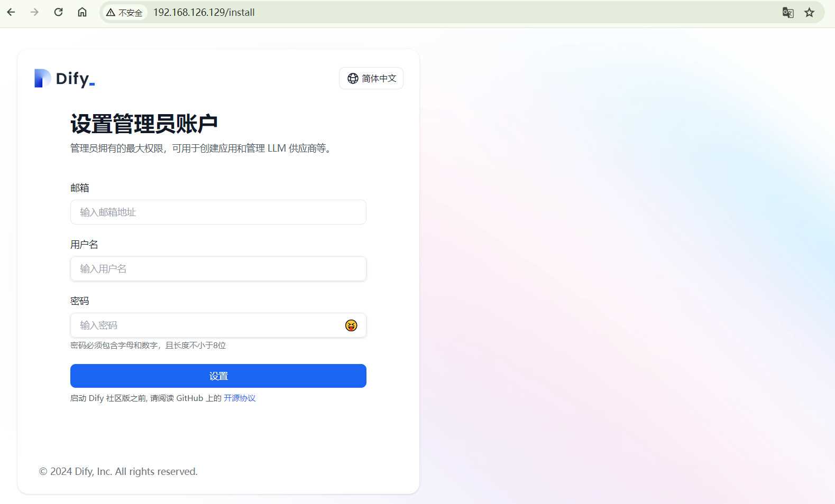The height and width of the screenshot is (504, 835).
Task: Click the 密码 field label
Action: coord(80,301)
